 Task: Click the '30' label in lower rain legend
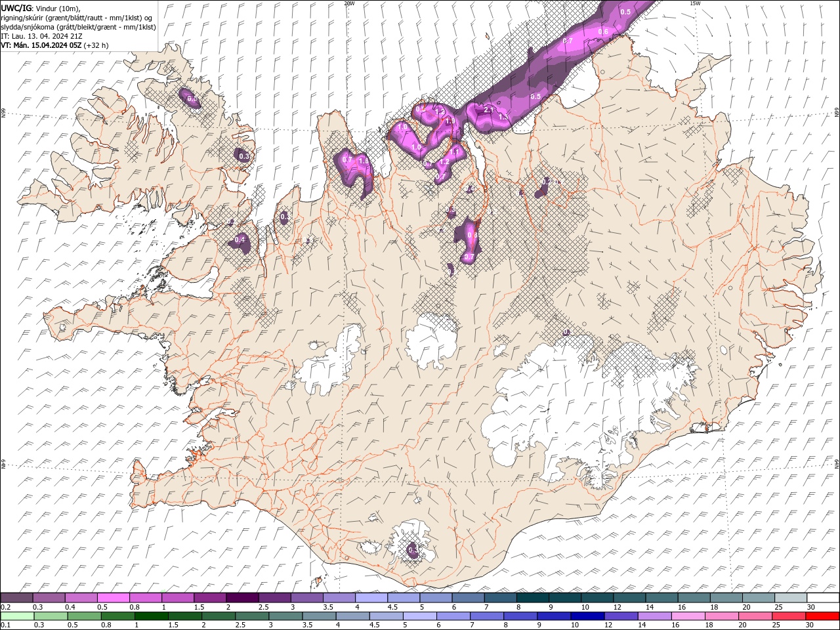[811, 625]
